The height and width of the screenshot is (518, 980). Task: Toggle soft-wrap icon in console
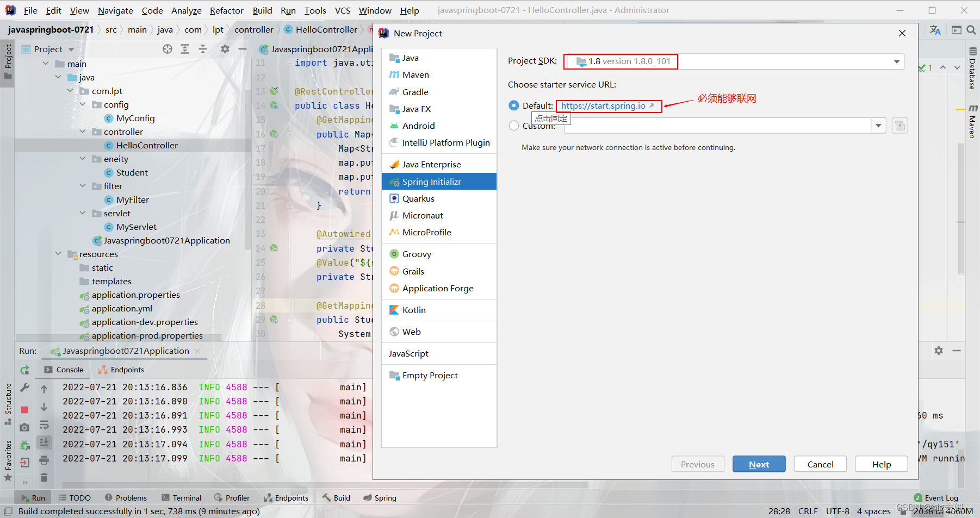[44, 425]
